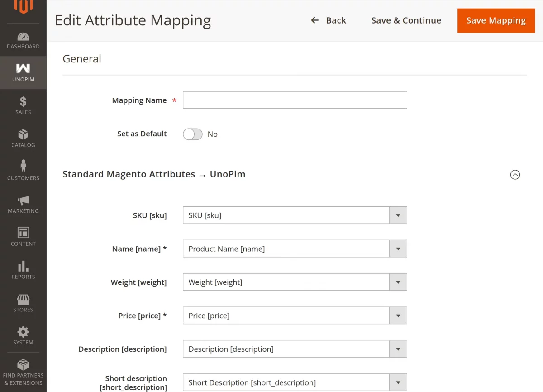Click 'Standard Magento Attributes → UnoPim' heading
The height and width of the screenshot is (392, 543).
[154, 174]
